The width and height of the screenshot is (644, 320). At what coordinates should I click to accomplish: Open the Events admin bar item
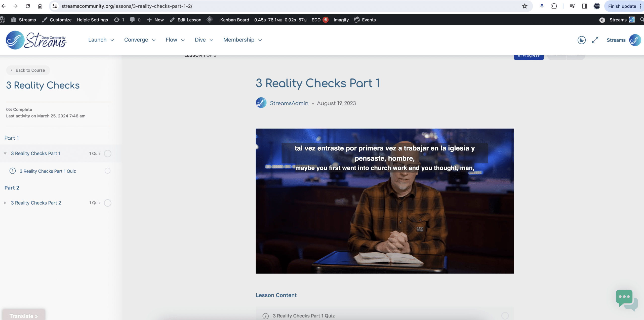pos(365,20)
